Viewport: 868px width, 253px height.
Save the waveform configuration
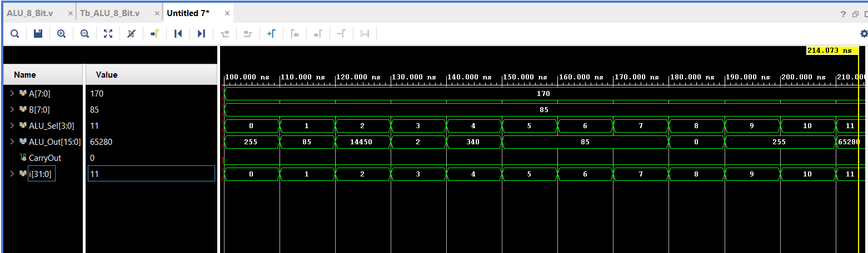click(x=38, y=34)
